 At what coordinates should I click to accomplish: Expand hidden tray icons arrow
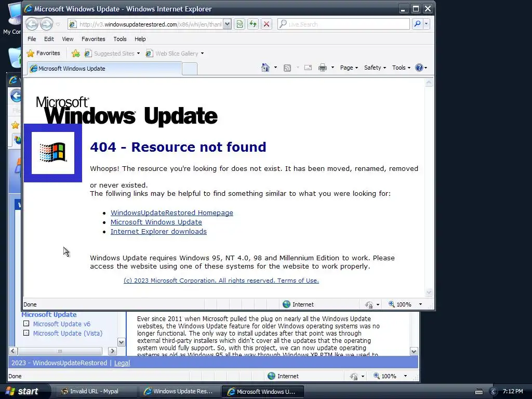[x=493, y=392]
